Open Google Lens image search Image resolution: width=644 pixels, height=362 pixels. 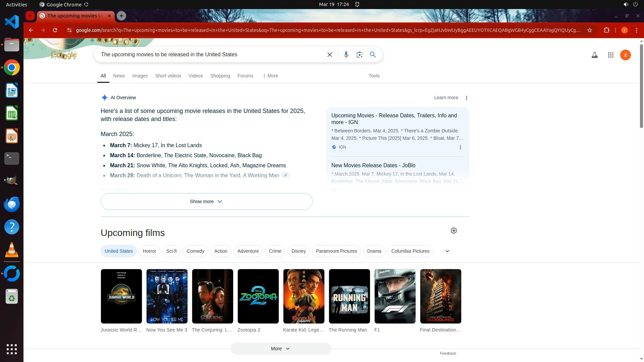359,55
